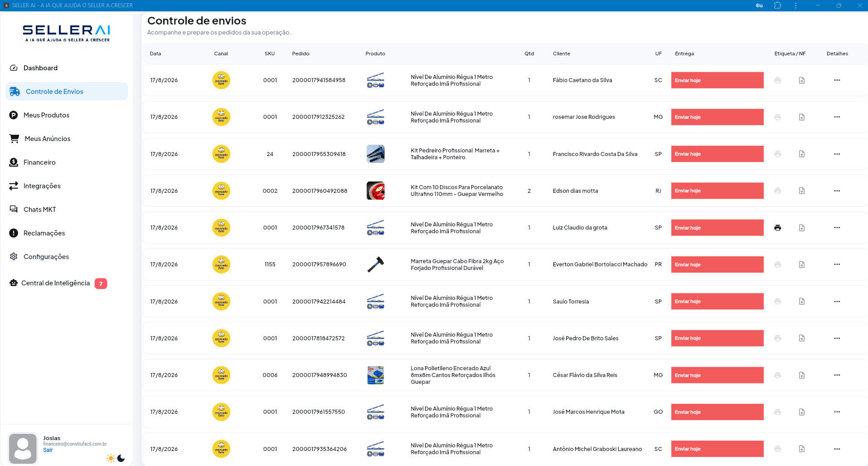Image resolution: width=868 pixels, height=466 pixels.
Task: Open extensions puzzle icon in title bar
Action: click(x=778, y=5)
